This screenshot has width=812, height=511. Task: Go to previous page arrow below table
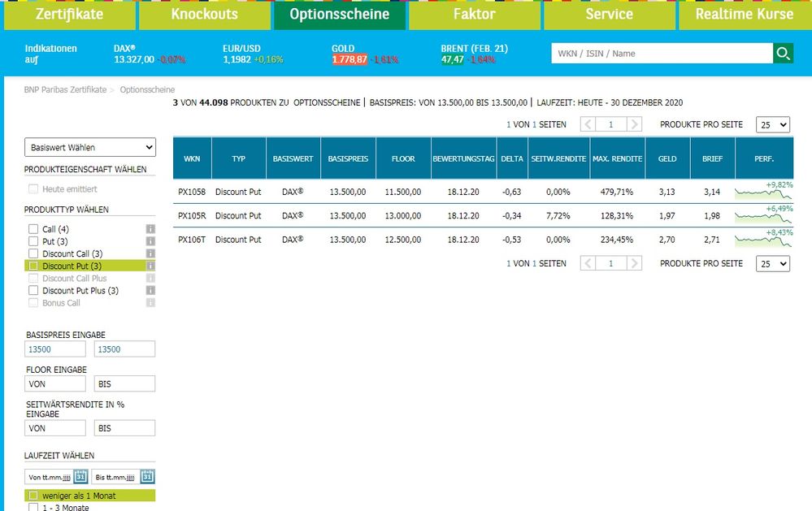point(588,264)
